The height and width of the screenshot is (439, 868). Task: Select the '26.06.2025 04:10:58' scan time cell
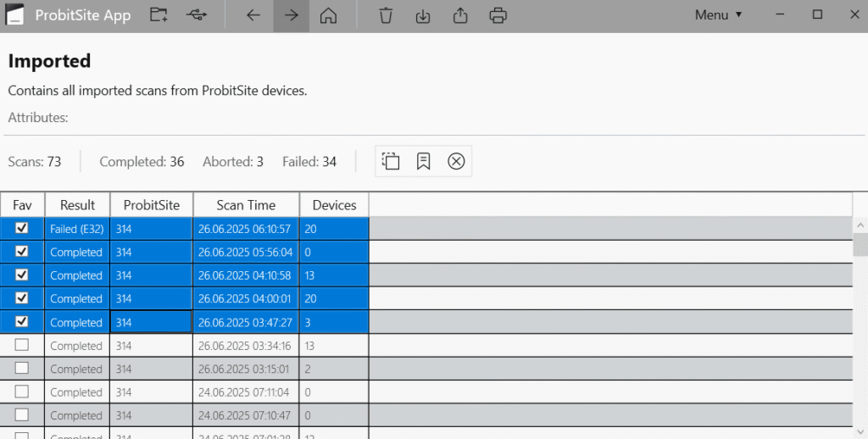pyautogui.click(x=247, y=275)
